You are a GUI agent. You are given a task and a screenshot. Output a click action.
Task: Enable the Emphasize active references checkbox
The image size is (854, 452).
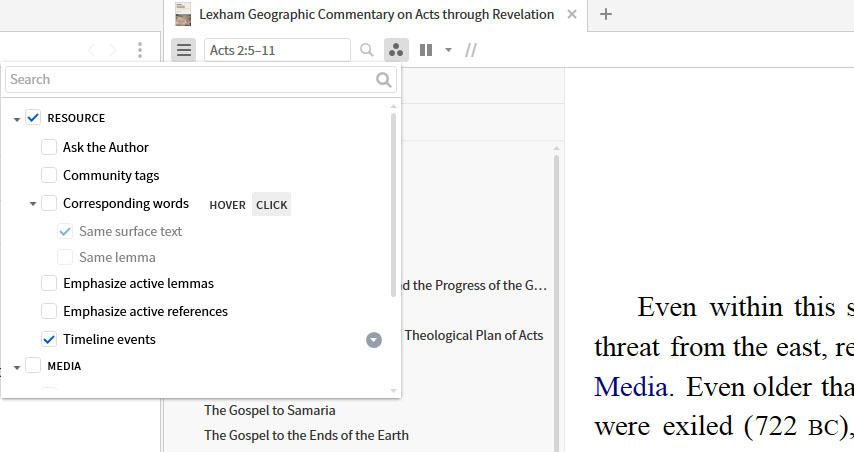[49, 311]
